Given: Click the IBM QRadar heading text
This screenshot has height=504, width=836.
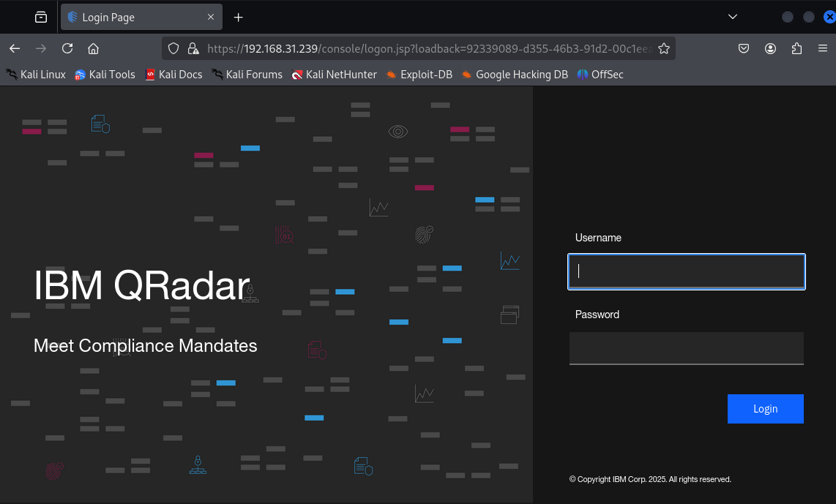Looking at the screenshot, I should coord(142,285).
